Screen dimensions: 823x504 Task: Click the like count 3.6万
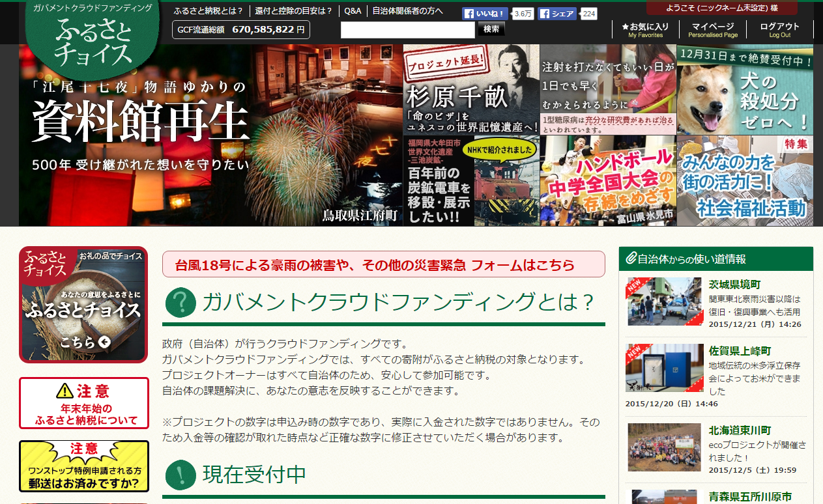tap(523, 14)
